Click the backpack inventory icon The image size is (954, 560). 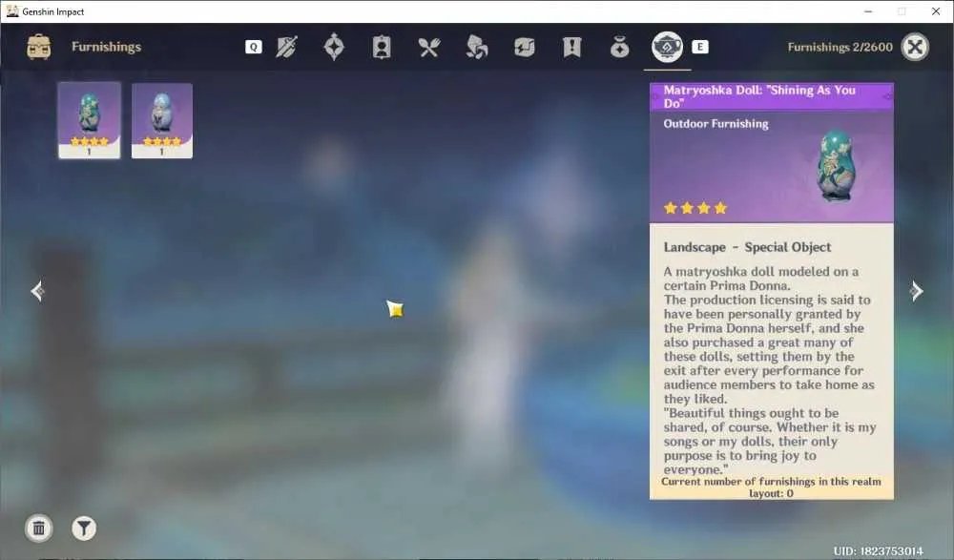(x=39, y=47)
